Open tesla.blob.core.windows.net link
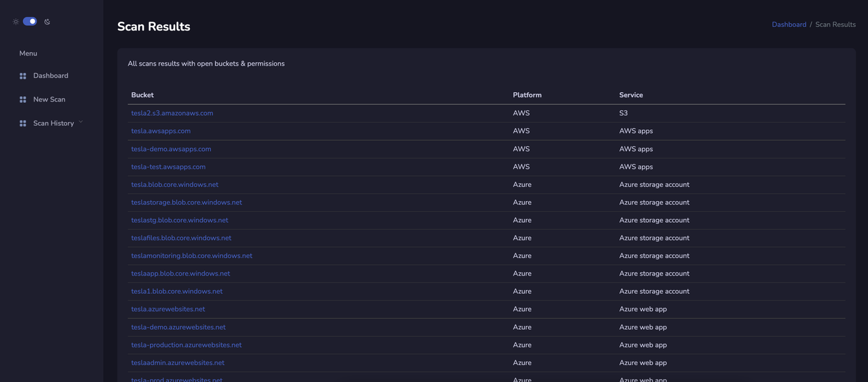This screenshot has width=868, height=382. (175, 184)
